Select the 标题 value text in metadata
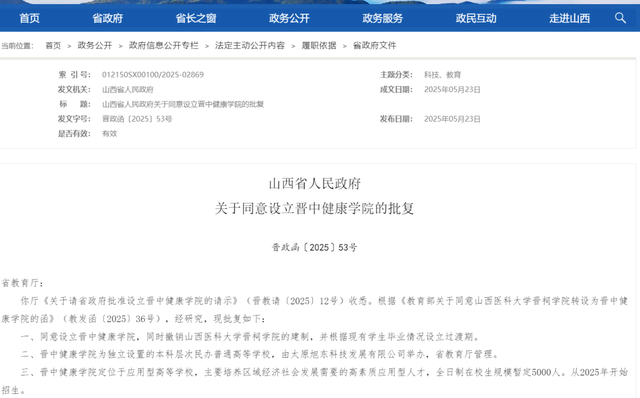 183,104
